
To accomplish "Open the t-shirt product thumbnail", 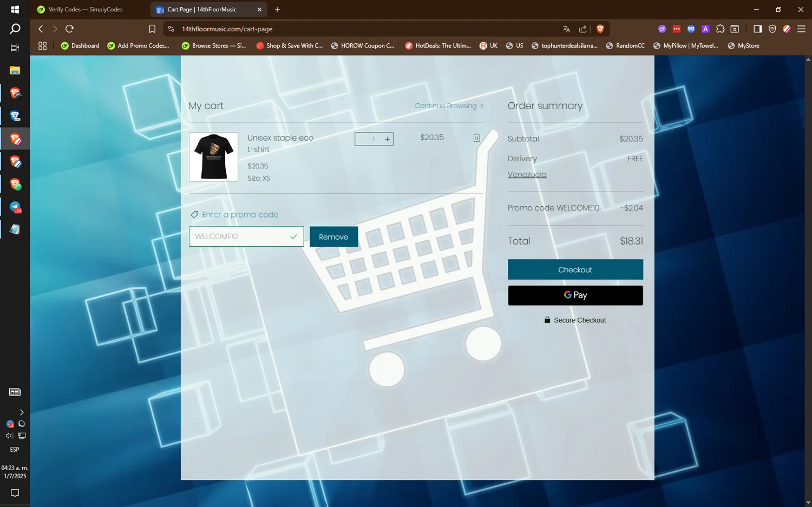I will coord(213,157).
